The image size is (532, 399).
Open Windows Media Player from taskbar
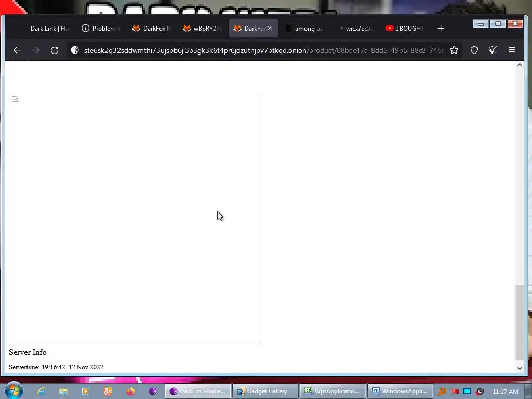(x=86, y=391)
